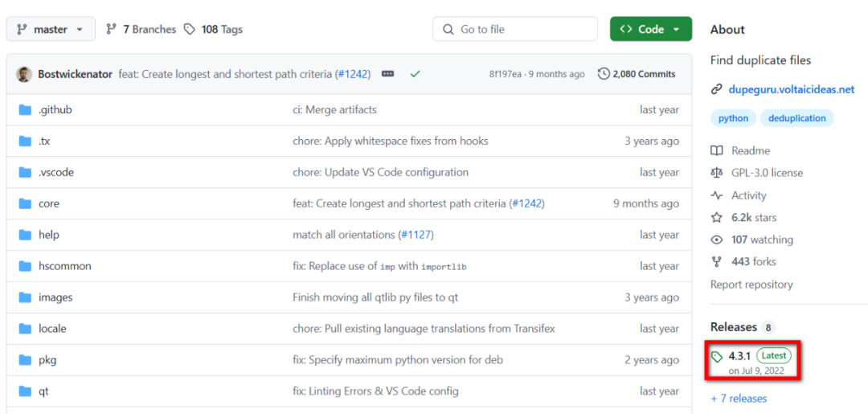This screenshot has width=868, height=414.
Task: Open the .github directory name
Action: click(55, 109)
